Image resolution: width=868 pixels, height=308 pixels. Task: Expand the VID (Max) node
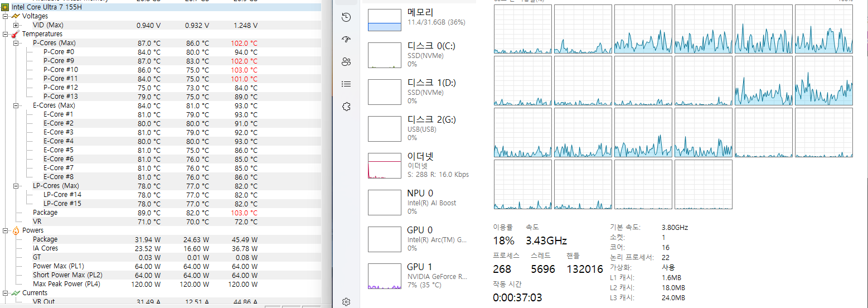16,25
